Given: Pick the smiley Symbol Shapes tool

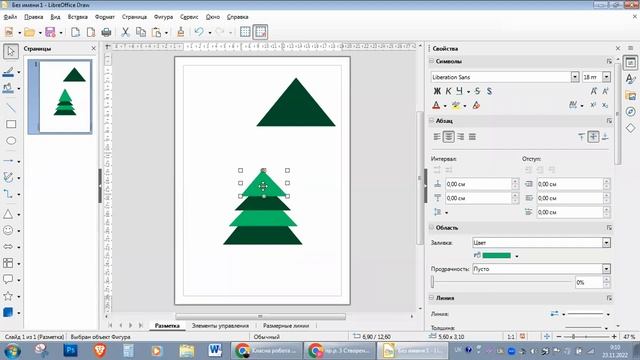Looking at the screenshot, I should (8, 230).
